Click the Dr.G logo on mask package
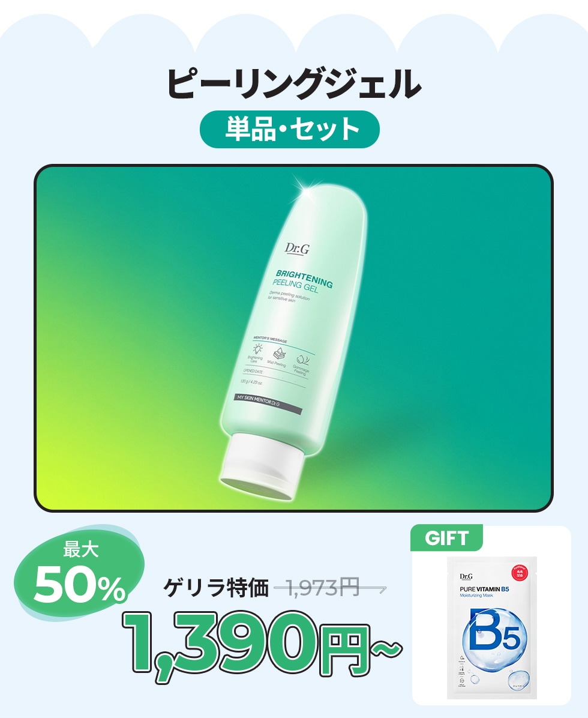 466,576
